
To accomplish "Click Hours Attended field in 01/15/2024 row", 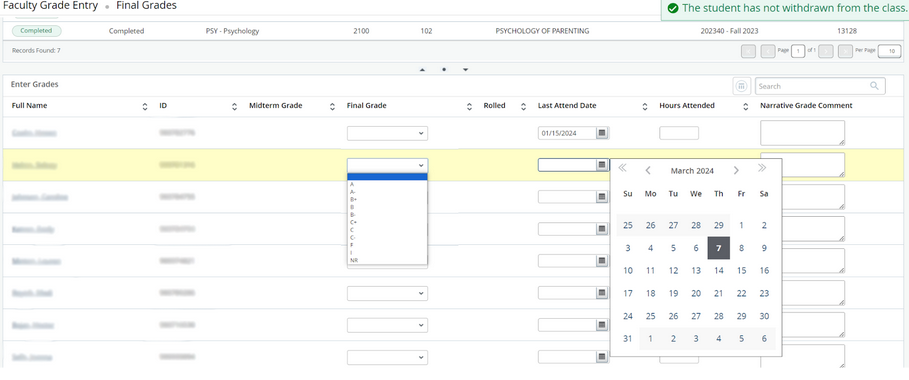I will (679, 133).
